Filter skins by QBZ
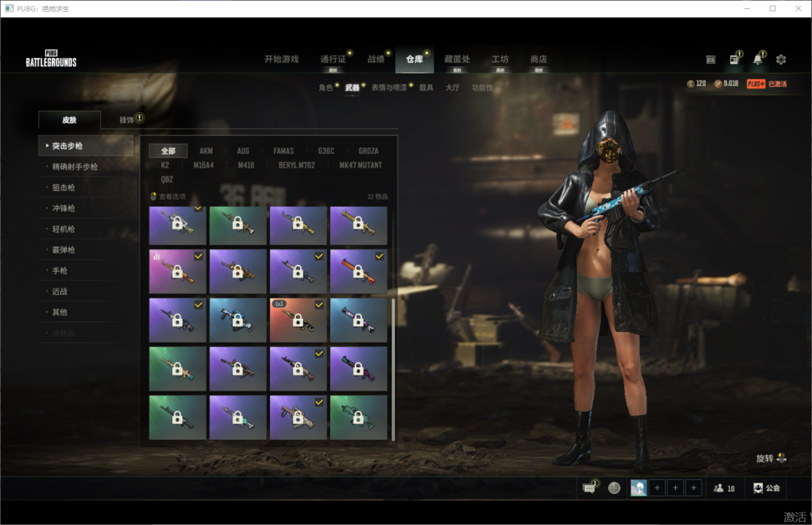This screenshot has width=812, height=525. pyautogui.click(x=167, y=179)
